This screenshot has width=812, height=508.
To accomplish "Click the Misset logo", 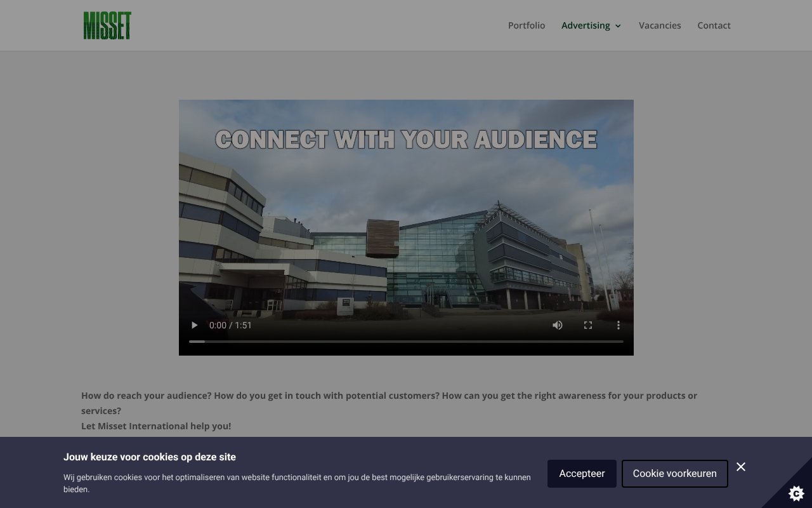I will pos(107,25).
